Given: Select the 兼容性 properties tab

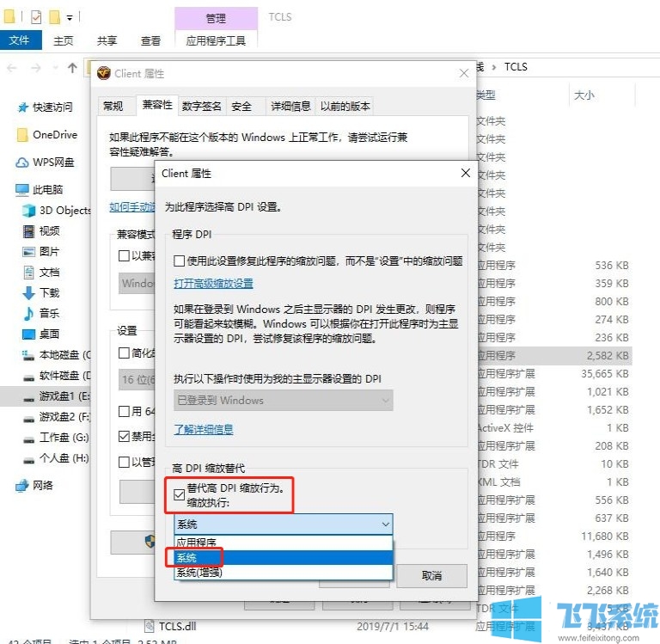Looking at the screenshot, I should pos(157,104).
